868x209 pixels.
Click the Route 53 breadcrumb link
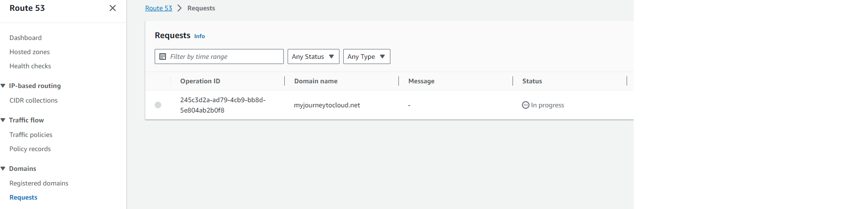coord(158,8)
